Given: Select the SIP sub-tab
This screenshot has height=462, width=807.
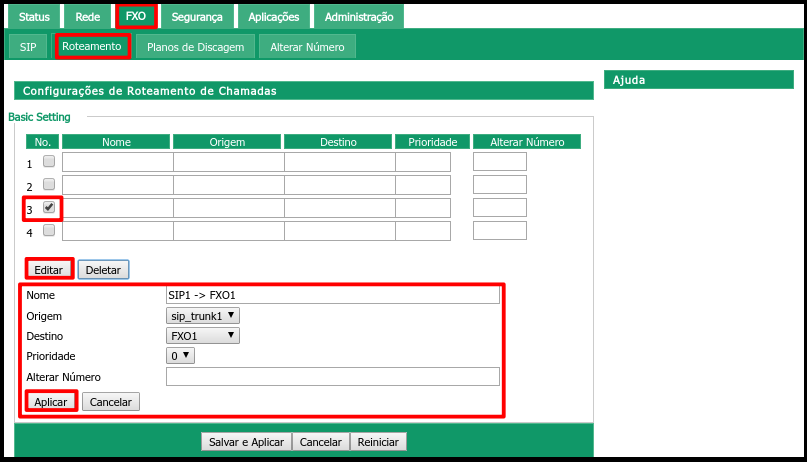Looking at the screenshot, I should coord(28,47).
